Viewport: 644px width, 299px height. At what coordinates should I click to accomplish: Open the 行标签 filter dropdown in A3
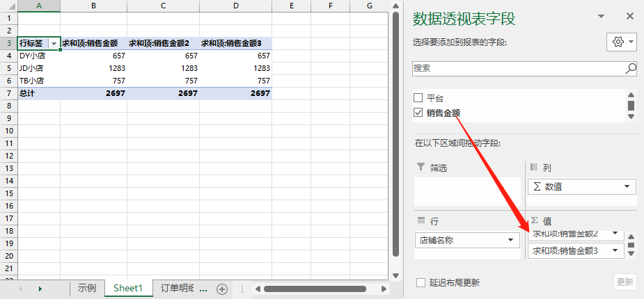[x=54, y=43]
